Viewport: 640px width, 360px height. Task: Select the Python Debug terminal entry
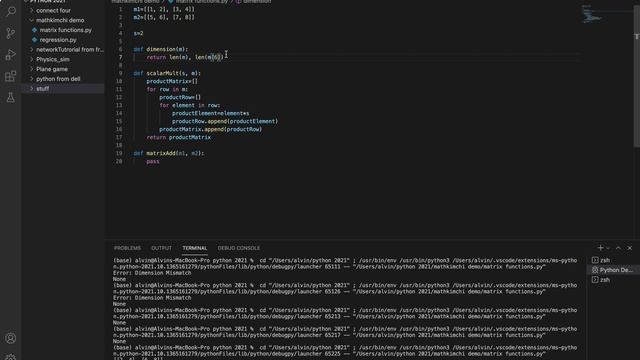pyautogui.click(x=613, y=270)
